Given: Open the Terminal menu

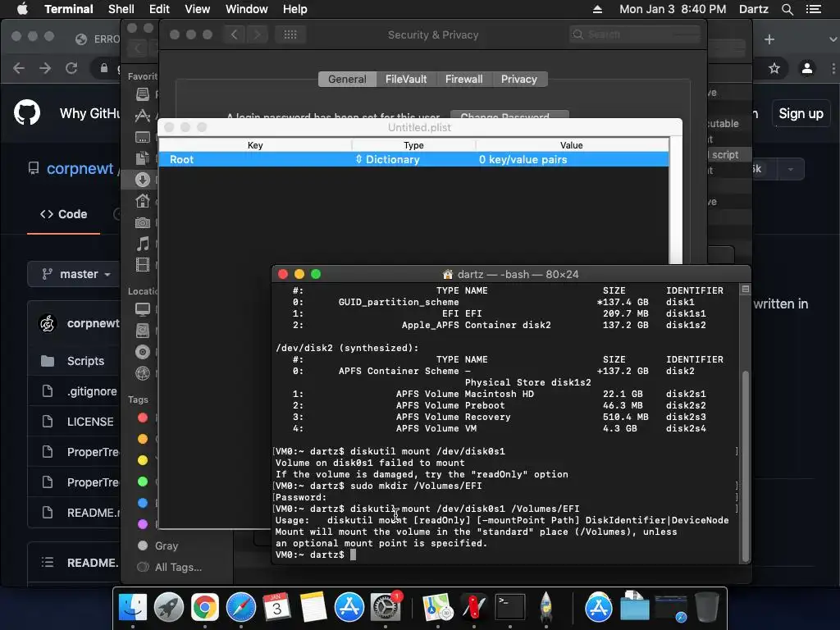Looking at the screenshot, I should [69, 9].
